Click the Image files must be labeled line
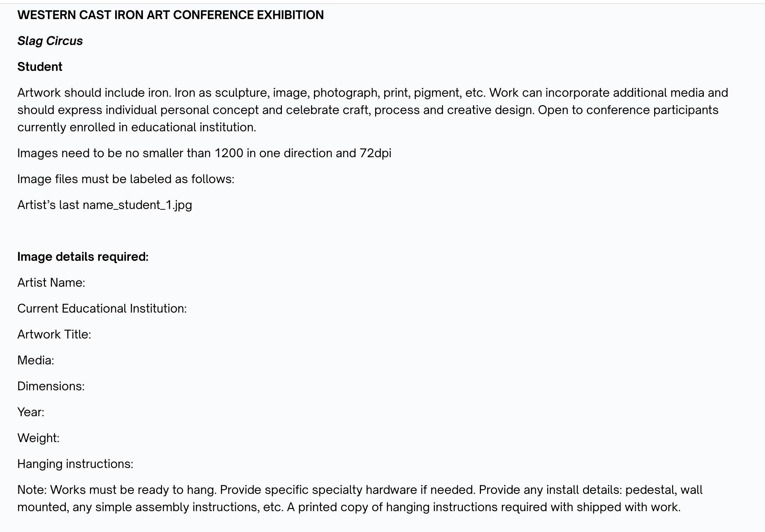This screenshot has height=532, width=765. pos(126,179)
